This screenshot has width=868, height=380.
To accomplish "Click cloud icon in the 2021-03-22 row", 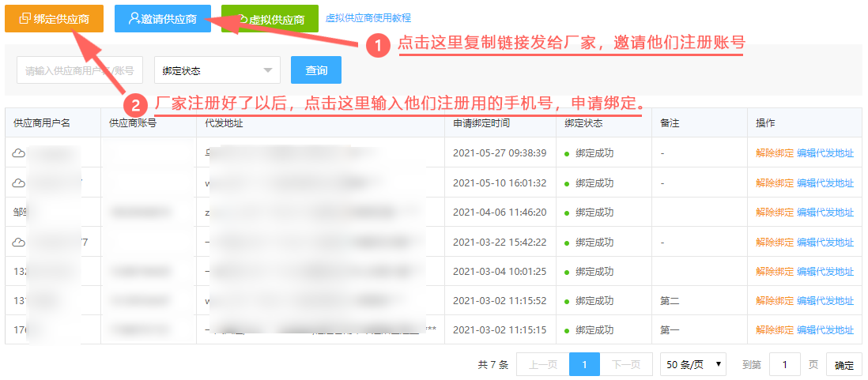I will (19, 242).
